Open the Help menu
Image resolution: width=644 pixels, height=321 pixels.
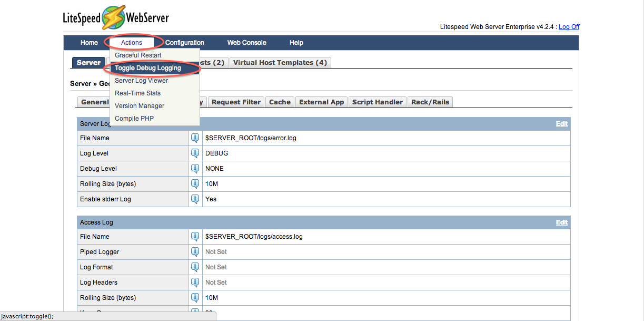[x=296, y=43]
